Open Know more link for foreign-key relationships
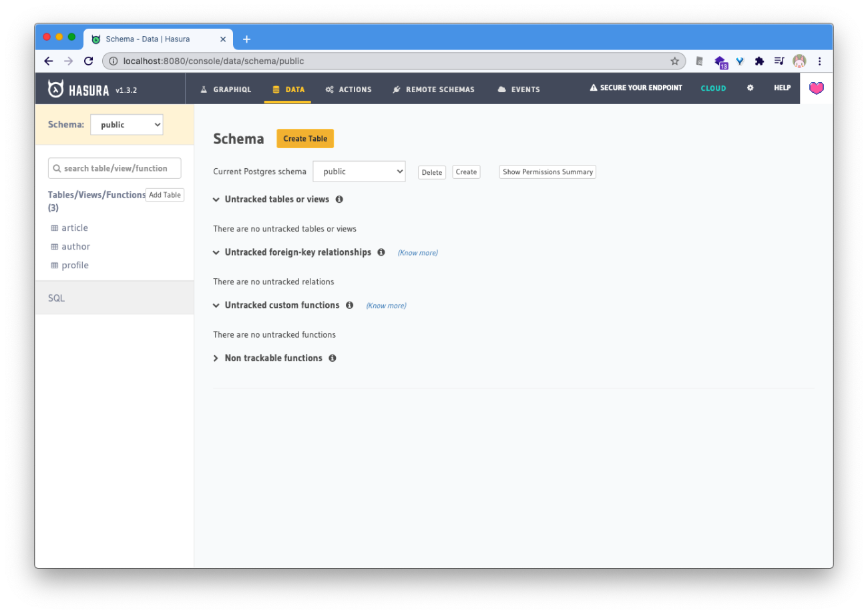 [x=418, y=253]
